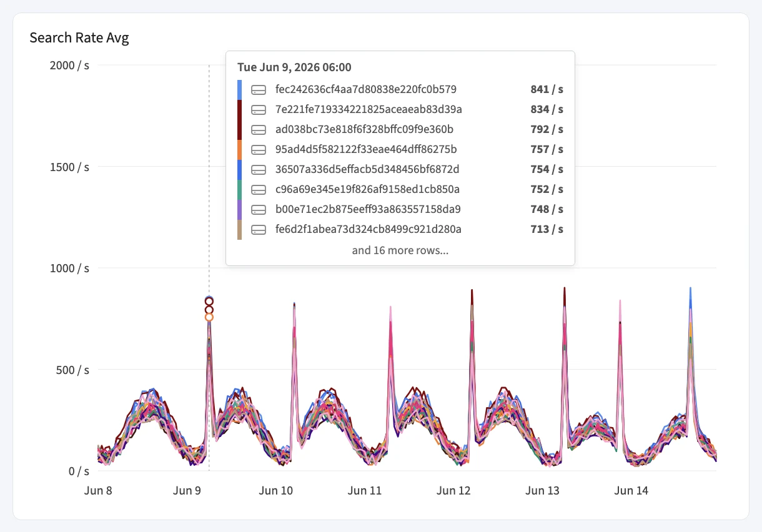Click the Jun 13 x-axis label

[542, 491]
